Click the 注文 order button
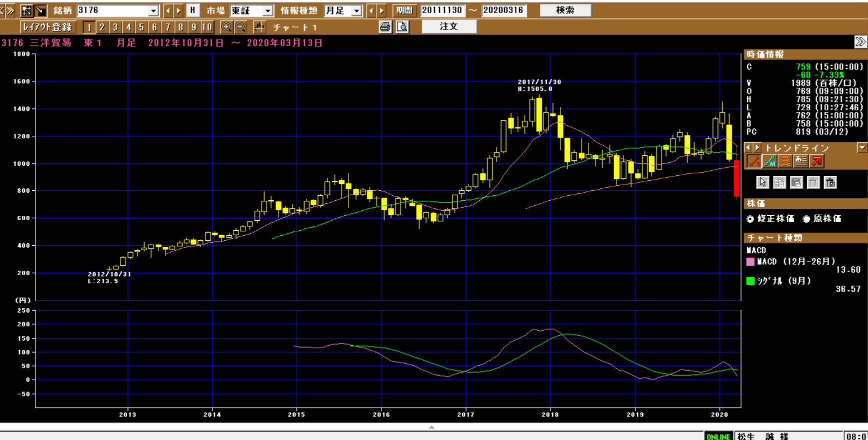 click(x=449, y=26)
